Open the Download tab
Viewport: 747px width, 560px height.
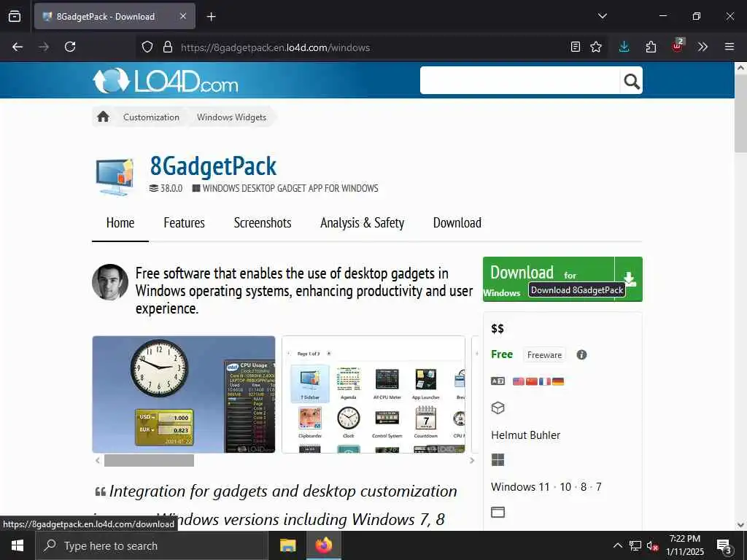pos(457,223)
